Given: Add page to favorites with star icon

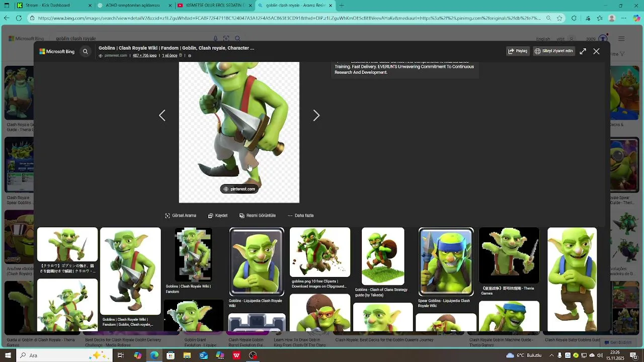Looking at the screenshot, I should (x=559, y=18).
